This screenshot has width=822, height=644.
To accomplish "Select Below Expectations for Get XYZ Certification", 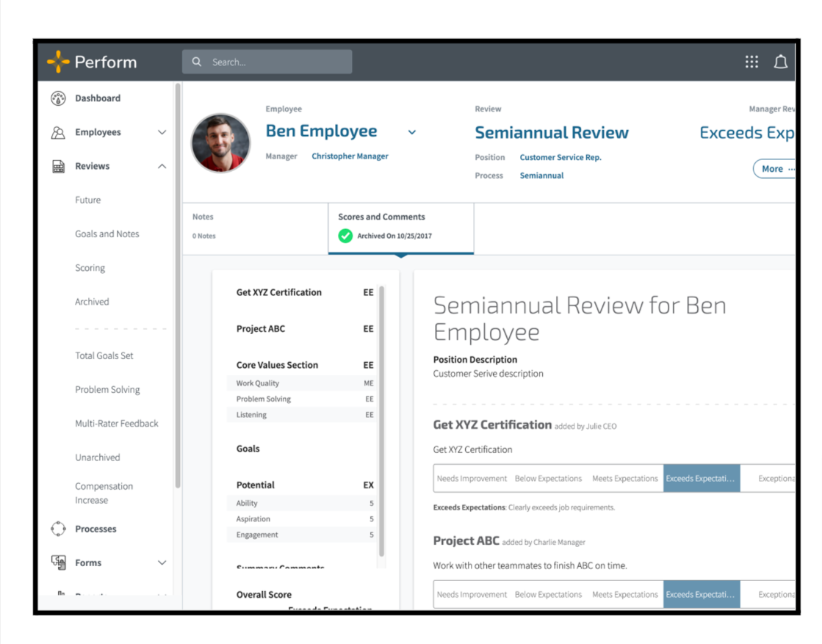I will (548, 478).
